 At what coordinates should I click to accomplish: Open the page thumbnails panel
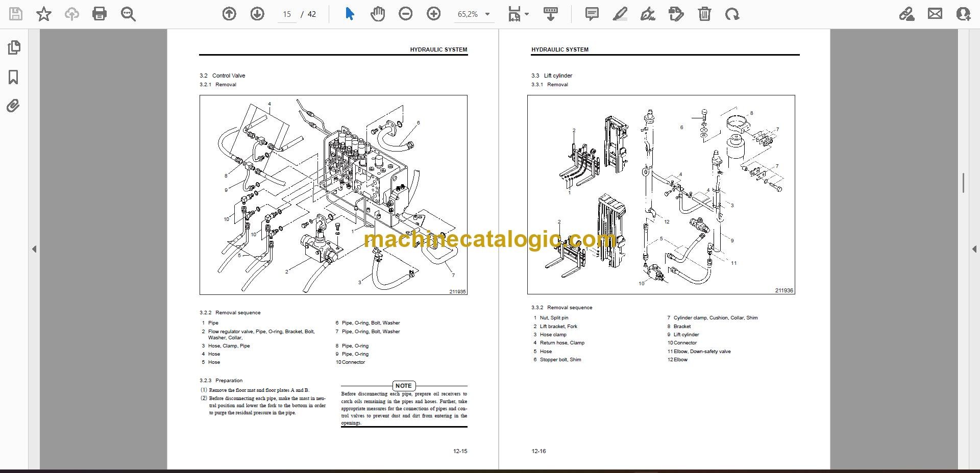(x=14, y=47)
